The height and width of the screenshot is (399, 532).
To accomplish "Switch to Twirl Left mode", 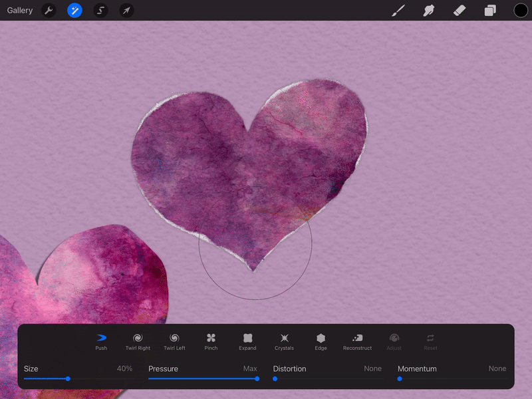I will point(174,342).
